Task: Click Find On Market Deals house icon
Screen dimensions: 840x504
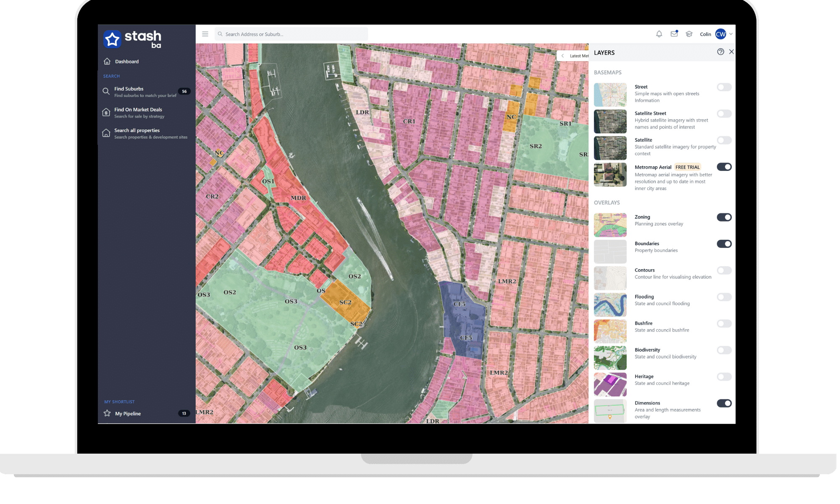Action: tap(106, 112)
